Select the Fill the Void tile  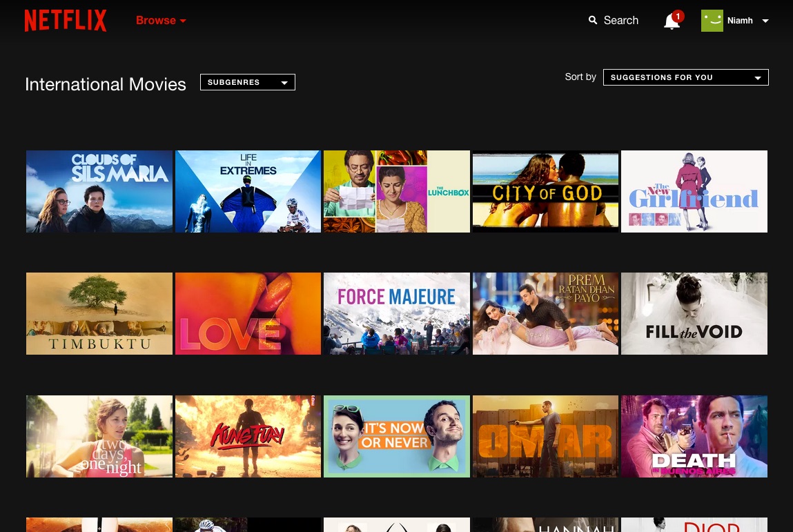694,313
